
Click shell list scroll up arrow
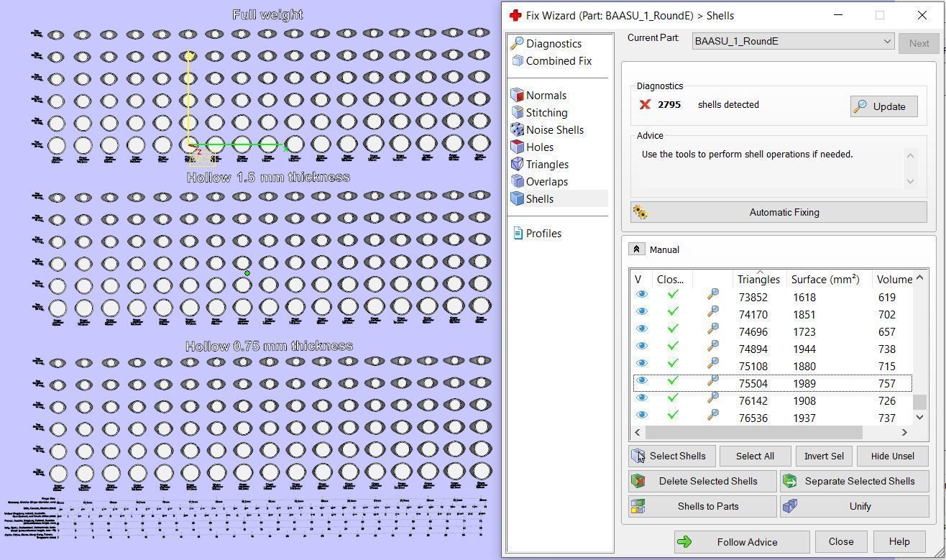click(x=919, y=277)
